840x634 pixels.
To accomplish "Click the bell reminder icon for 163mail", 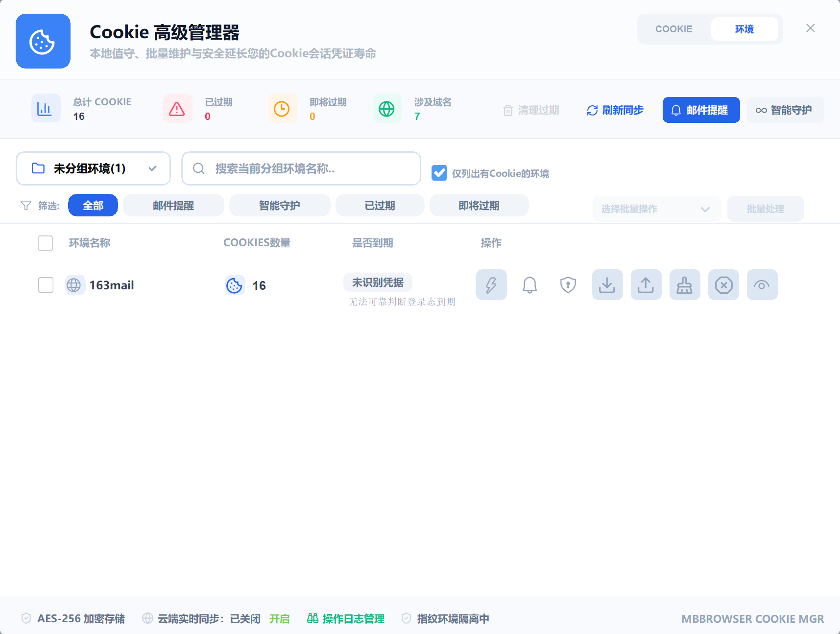I will coord(530,284).
